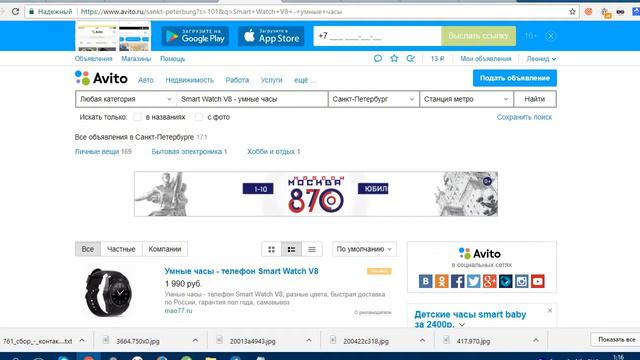The height and width of the screenshot is (360, 640).
Task: Click the Подать объявление button
Action: (x=515, y=78)
